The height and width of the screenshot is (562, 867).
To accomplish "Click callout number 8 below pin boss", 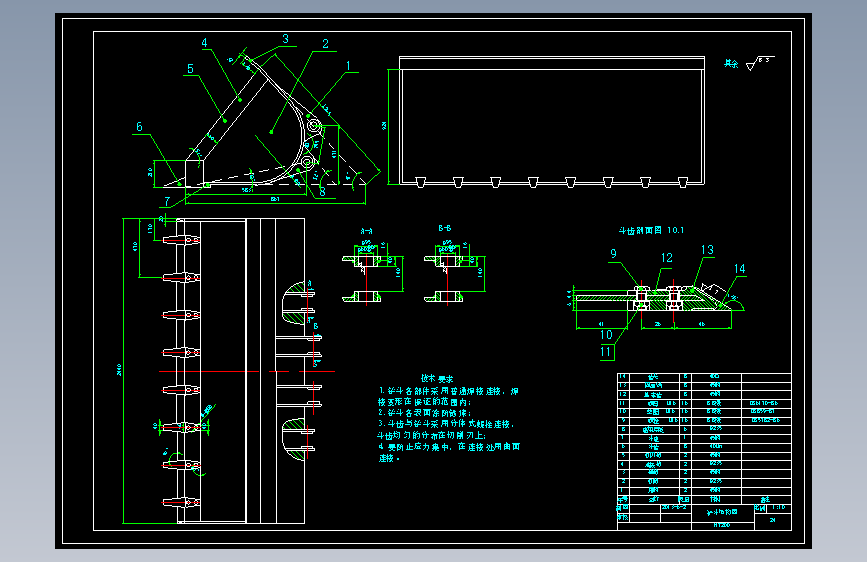I will [322, 192].
